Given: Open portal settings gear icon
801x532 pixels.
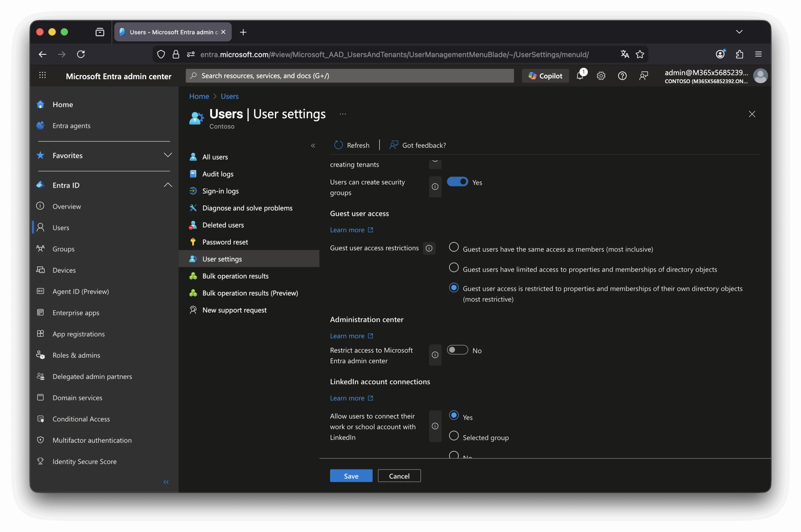Looking at the screenshot, I should pyautogui.click(x=601, y=76).
